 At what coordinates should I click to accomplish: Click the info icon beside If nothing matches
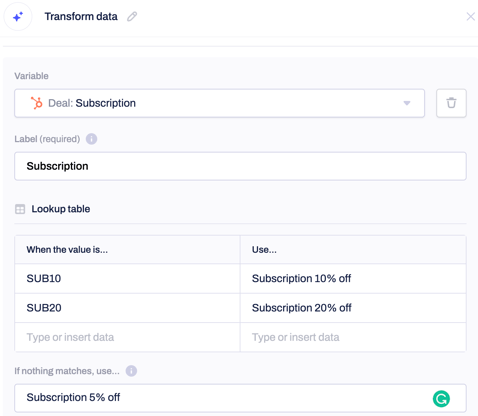[x=131, y=371]
